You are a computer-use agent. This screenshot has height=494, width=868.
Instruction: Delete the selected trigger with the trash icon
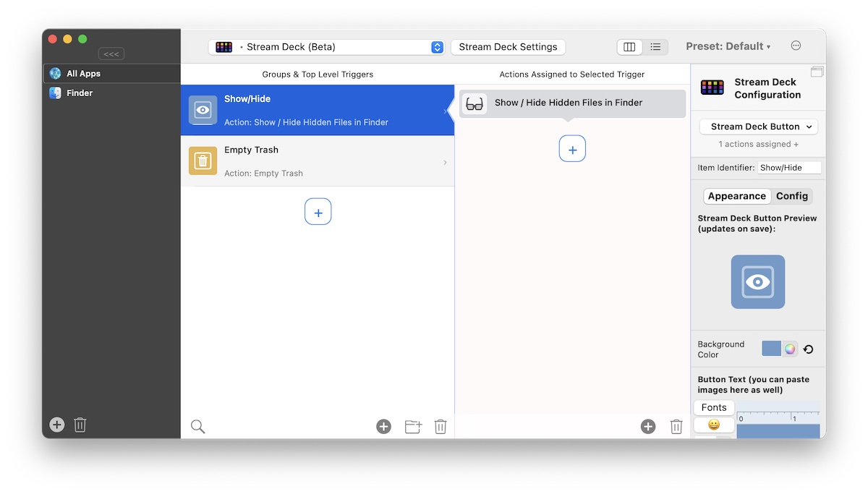(440, 427)
